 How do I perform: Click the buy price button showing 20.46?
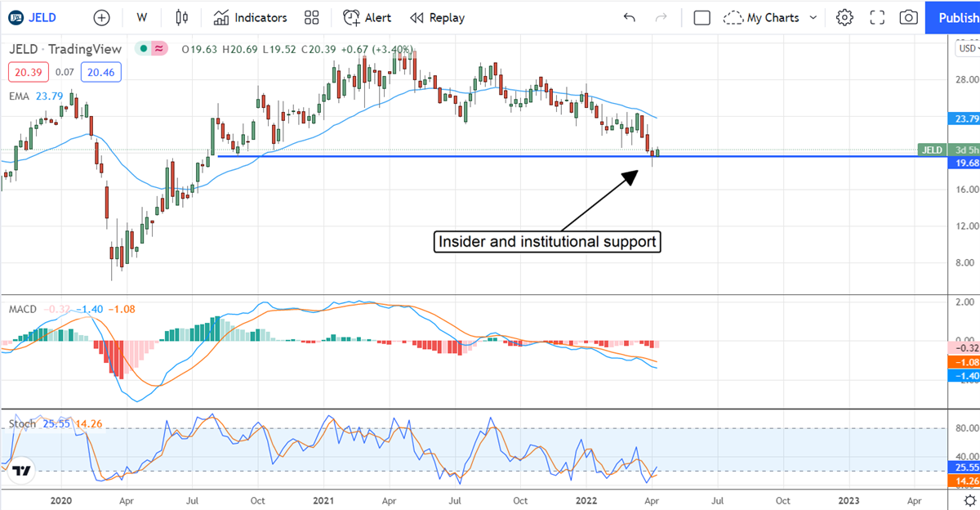[x=100, y=72]
